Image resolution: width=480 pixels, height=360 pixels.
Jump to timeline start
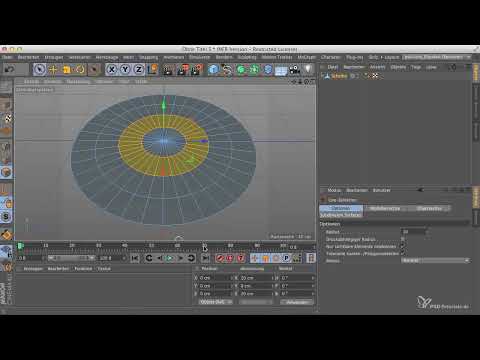pos(135,258)
